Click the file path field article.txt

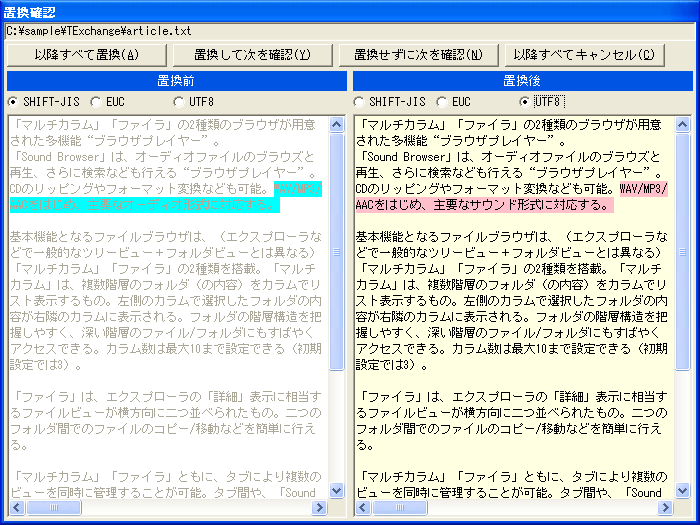coord(350,31)
